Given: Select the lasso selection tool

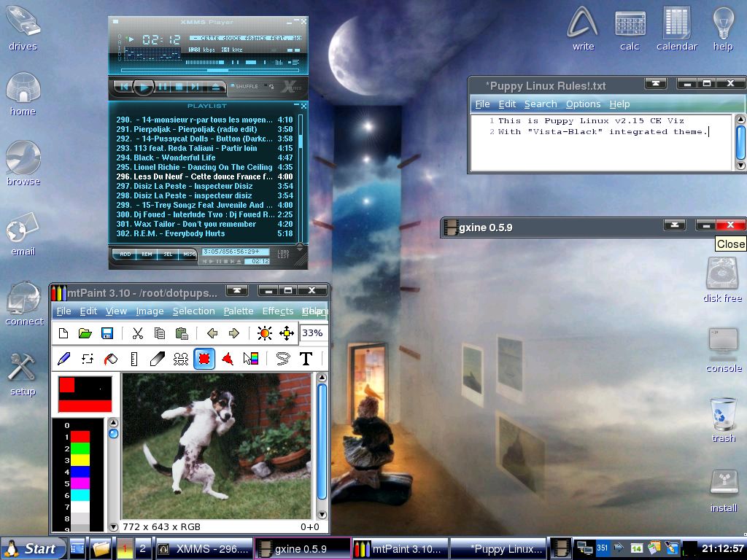Looking at the screenshot, I should [x=282, y=359].
